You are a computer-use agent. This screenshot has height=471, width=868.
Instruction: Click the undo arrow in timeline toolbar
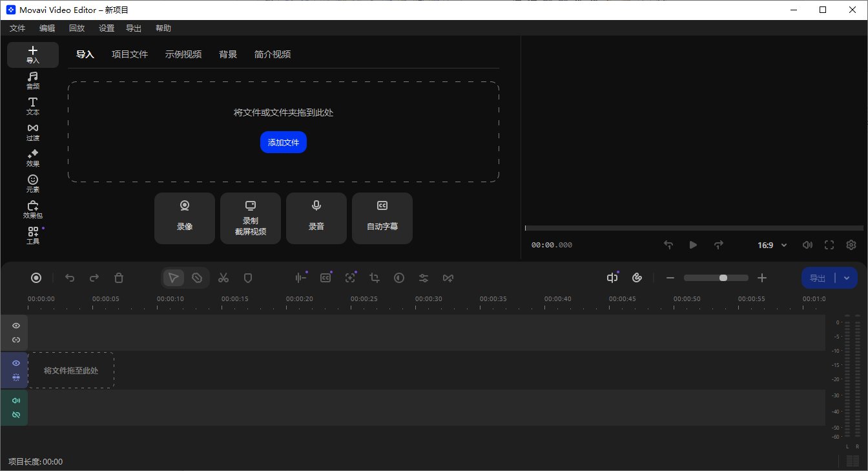point(70,278)
